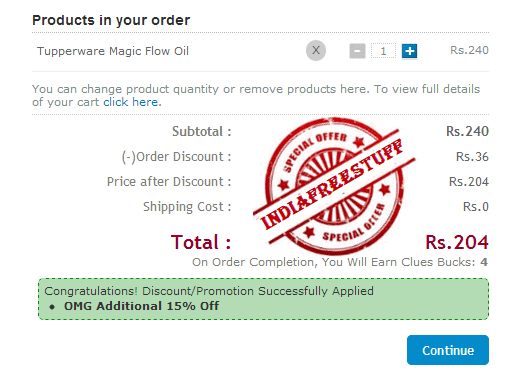518x373 pixels.
Task: Click the Price after Discount value Rs.204
Action: click(x=469, y=182)
